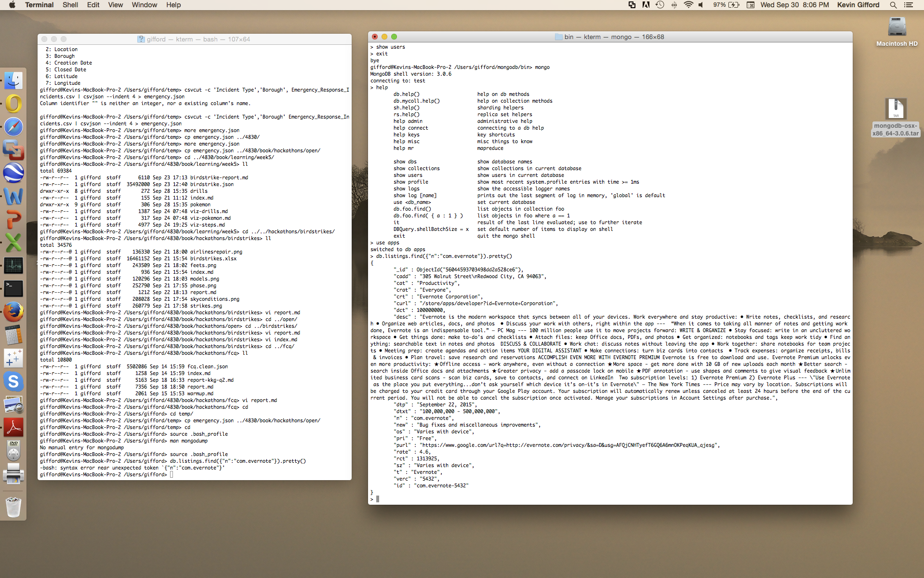Select the mongodb-osx tar file on desktop
924x578 pixels.
pos(896,117)
